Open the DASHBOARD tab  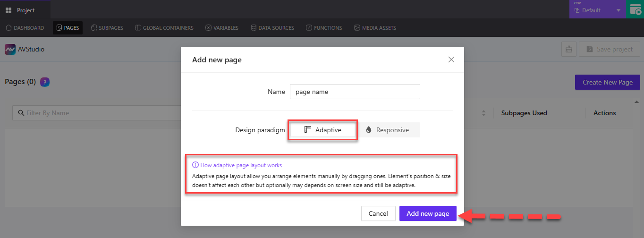point(25,28)
